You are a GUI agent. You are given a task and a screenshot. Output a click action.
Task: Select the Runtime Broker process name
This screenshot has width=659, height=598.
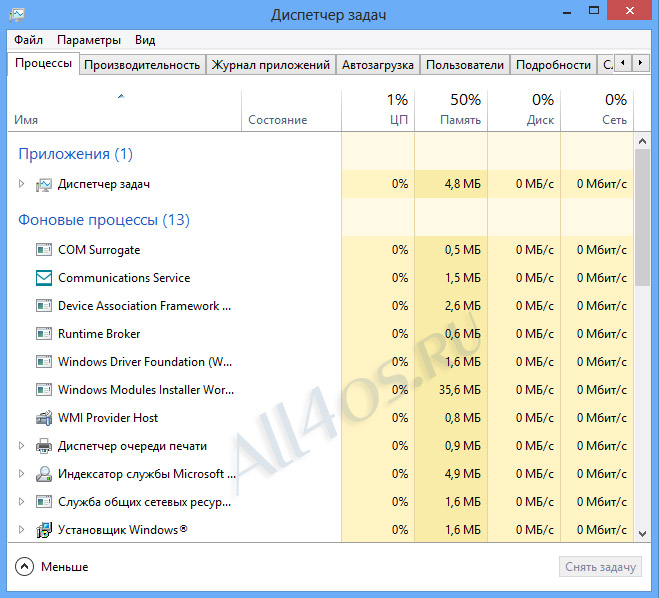[99, 334]
